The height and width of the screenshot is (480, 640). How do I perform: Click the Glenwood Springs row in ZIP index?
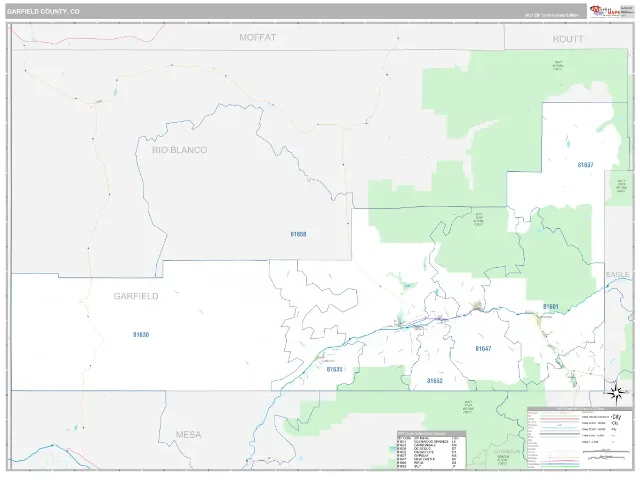coord(427,442)
